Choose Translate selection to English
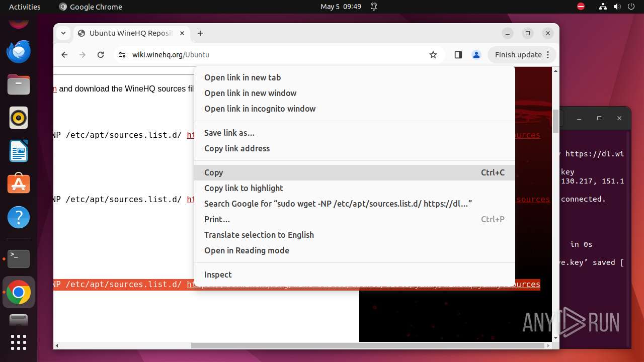 click(355, 235)
